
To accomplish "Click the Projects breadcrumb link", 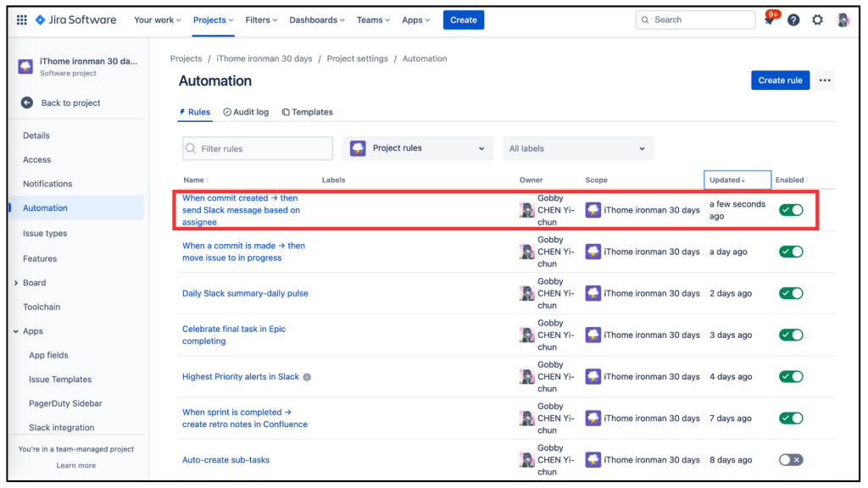I will point(186,58).
